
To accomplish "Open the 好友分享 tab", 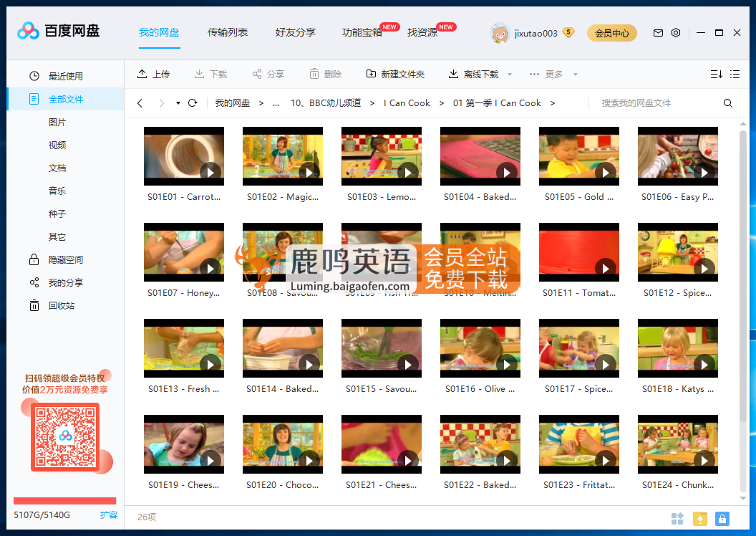I will coord(295,32).
